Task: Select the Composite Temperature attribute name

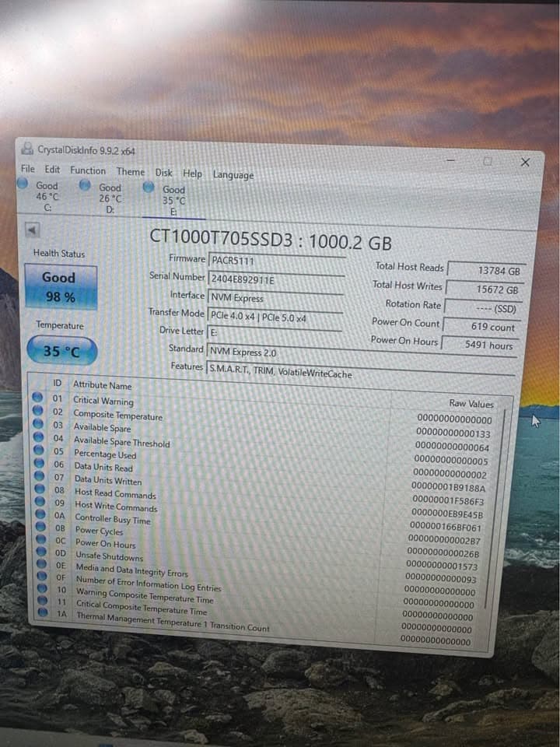Action: [118, 416]
